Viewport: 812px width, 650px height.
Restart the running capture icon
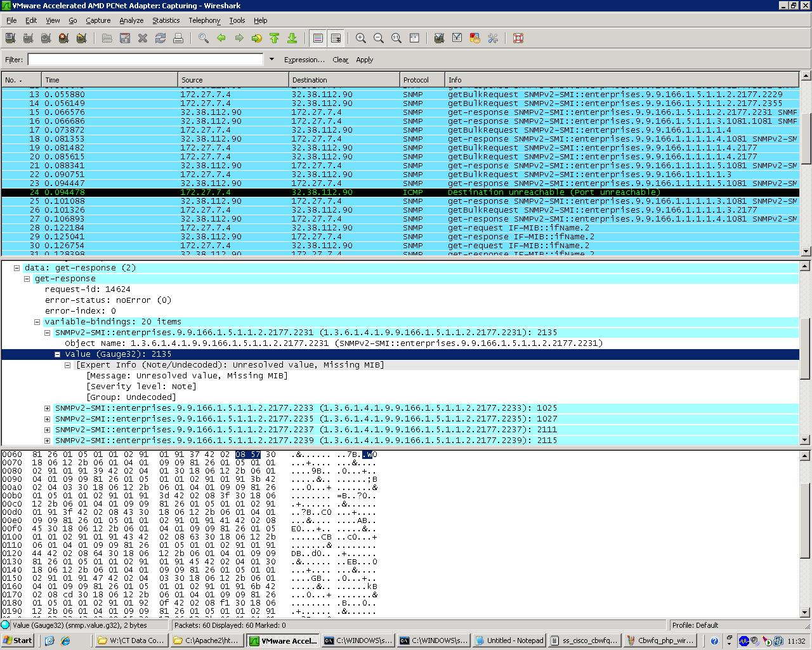coord(81,38)
